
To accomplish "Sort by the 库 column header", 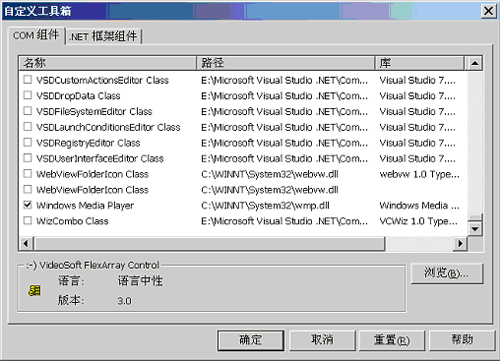I will pyautogui.click(x=420, y=63).
